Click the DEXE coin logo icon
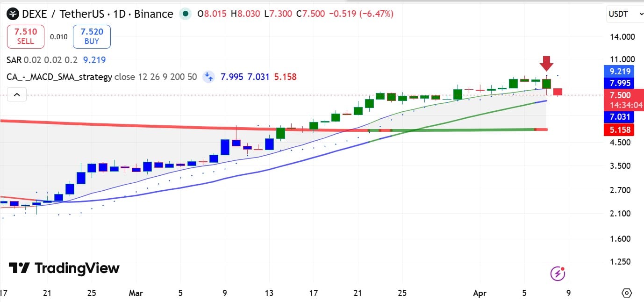 (x=14, y=14)
